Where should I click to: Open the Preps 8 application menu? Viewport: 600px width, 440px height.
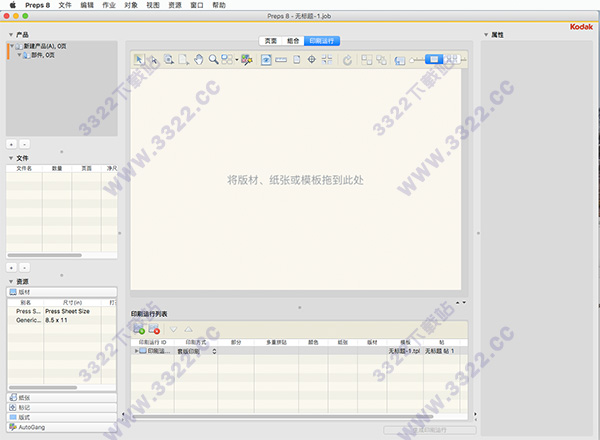(38, 5)
